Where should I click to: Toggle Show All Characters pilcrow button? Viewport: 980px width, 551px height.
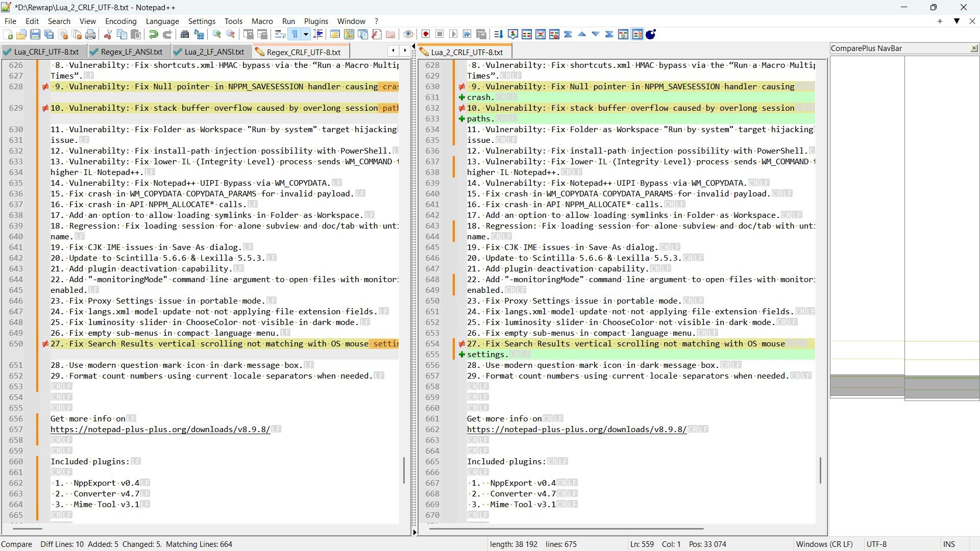click(x=294, y=34)
